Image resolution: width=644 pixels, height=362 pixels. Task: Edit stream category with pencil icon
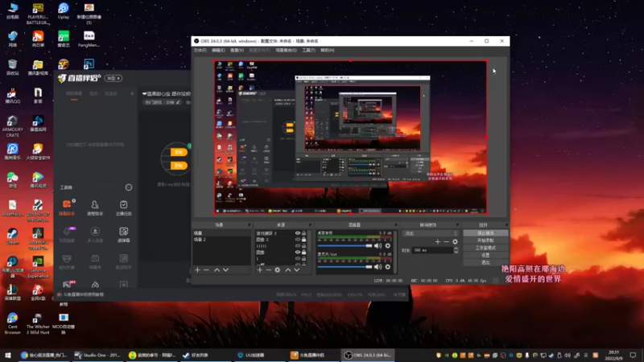[x=178, y=102]
